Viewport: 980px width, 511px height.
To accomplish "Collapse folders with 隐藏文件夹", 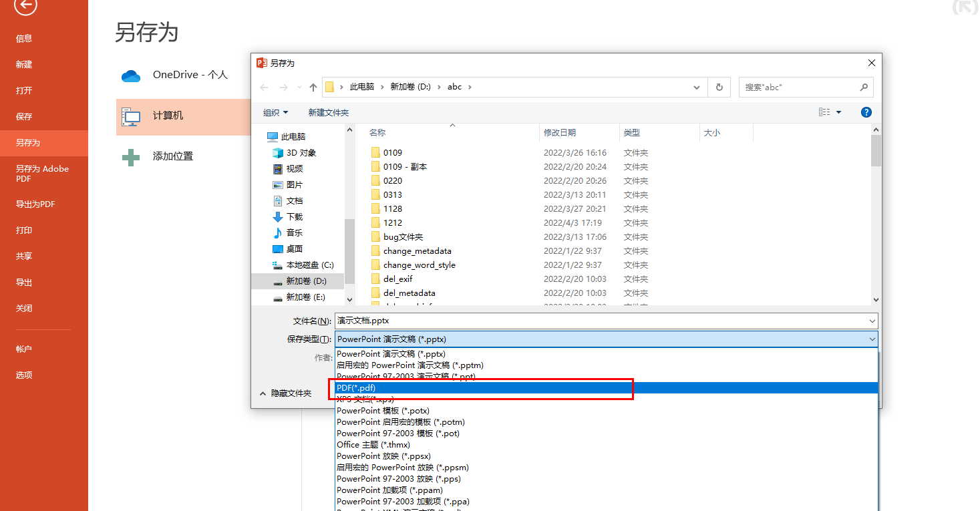I will (285, 393).
